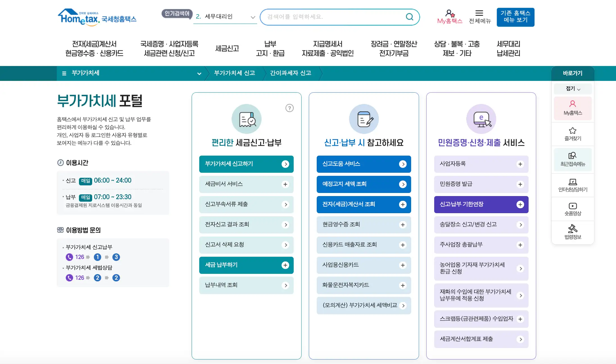The width and height of the screenshot is (616, 364).
Task: Click the help question mark icon
Action: [289, 108]
